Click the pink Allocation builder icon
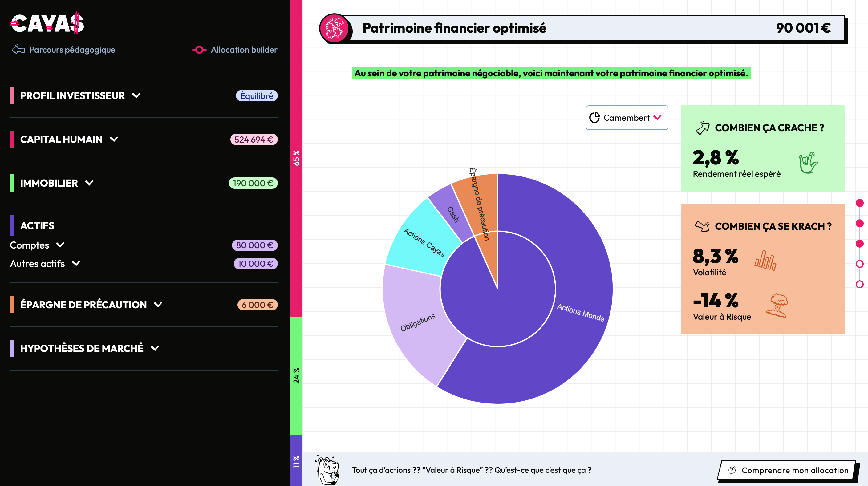Screen dimensions: 868x486 click(x=199, y=50)
